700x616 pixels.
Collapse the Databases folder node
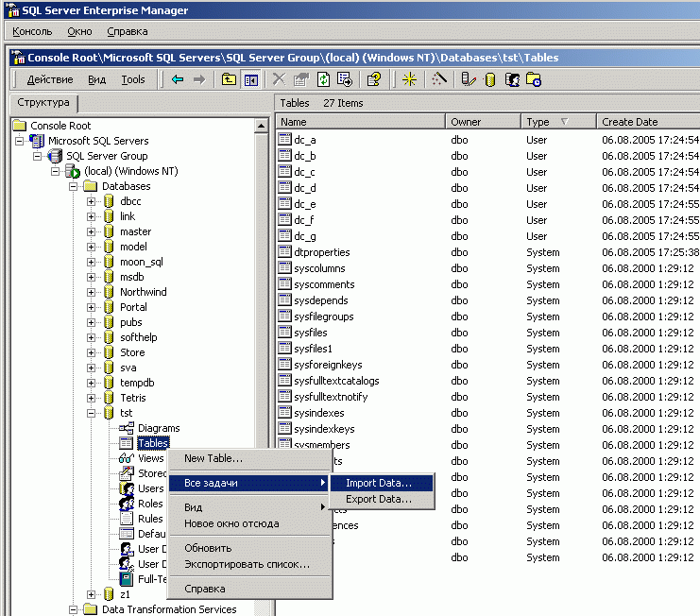(x=74, y=186)
